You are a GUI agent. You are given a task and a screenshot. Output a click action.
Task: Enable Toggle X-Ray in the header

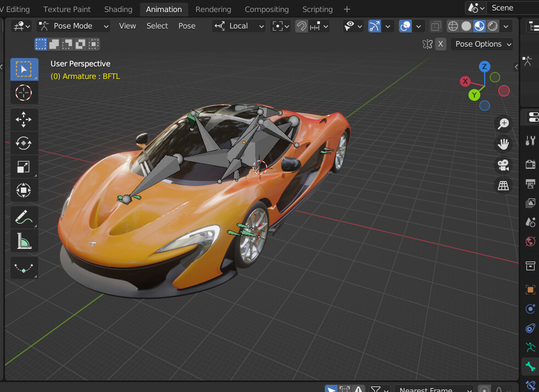click(x=436, y=26)
